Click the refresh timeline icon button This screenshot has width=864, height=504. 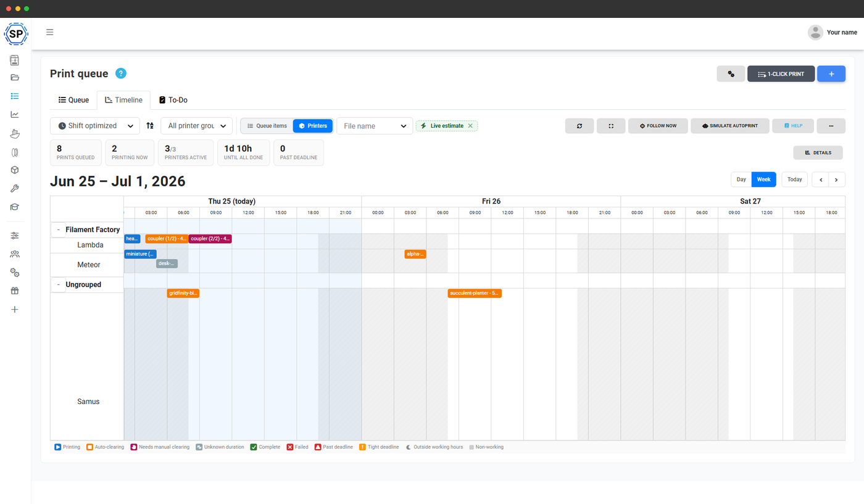579,126
